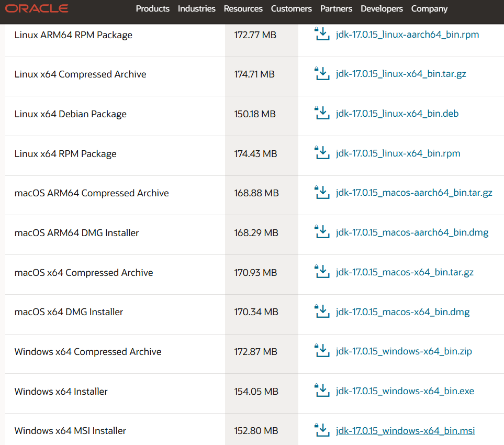The height and width of the screenshot is (445, 504).
Task: Click download icon for linux-aarch64_bin.rpm
Action: coord(322,34)
